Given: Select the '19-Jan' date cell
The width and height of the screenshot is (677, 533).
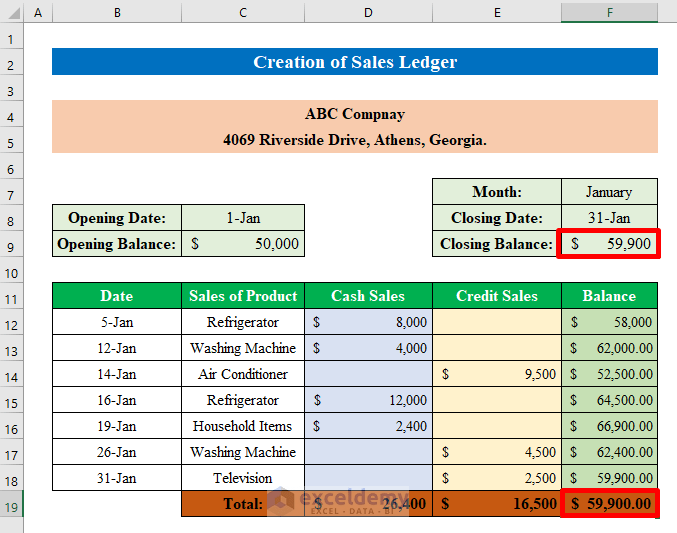Looking at the screenshot, I should 117,426.
